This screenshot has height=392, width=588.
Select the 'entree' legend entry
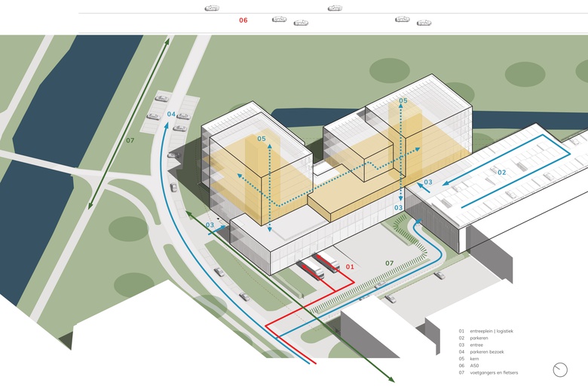pyautogui.click(x=476, y=345)
